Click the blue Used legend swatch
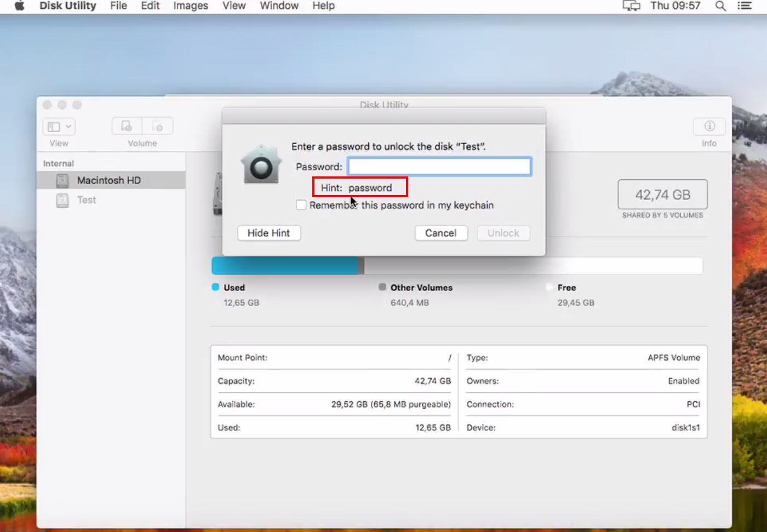The height and width of the screenshot is (532, 767). pos(215,287)
